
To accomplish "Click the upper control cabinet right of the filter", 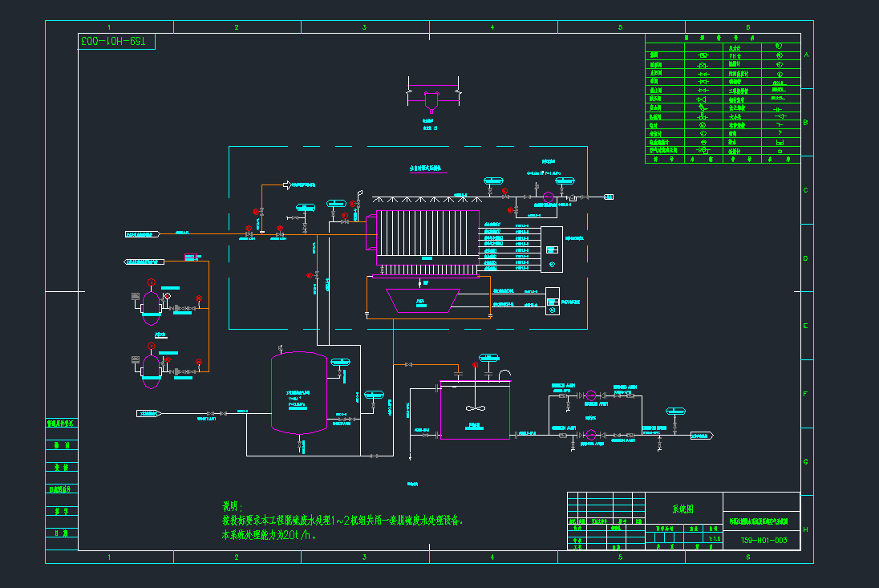I will click(552, 249).
